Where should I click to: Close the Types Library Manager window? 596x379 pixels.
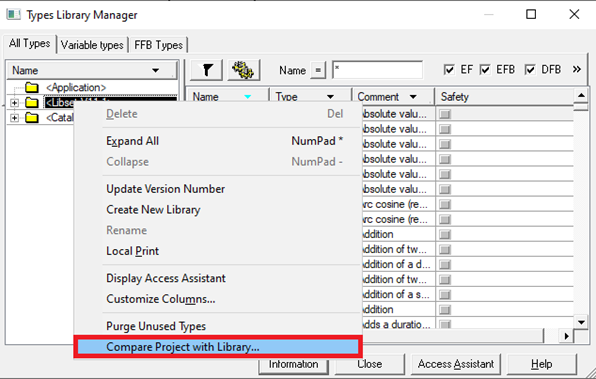[x=574, y=14]
